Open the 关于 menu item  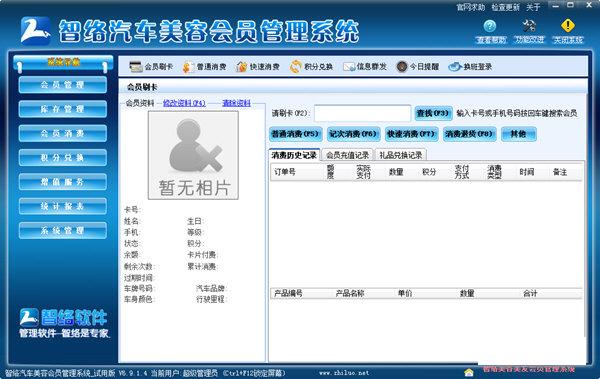[x=533, y=7]
